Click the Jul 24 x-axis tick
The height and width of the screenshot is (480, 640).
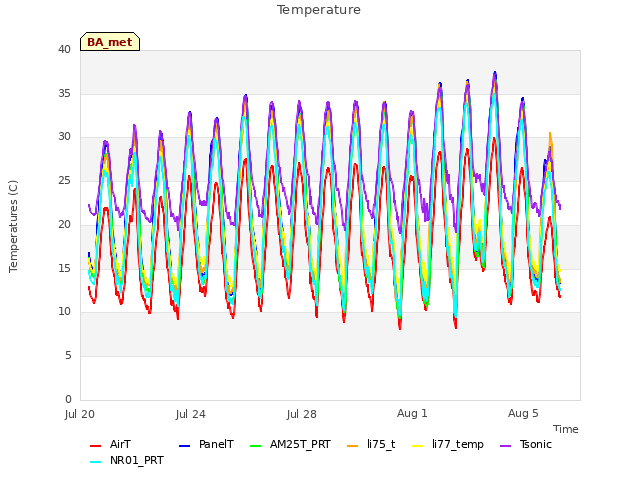pos(191,414)
